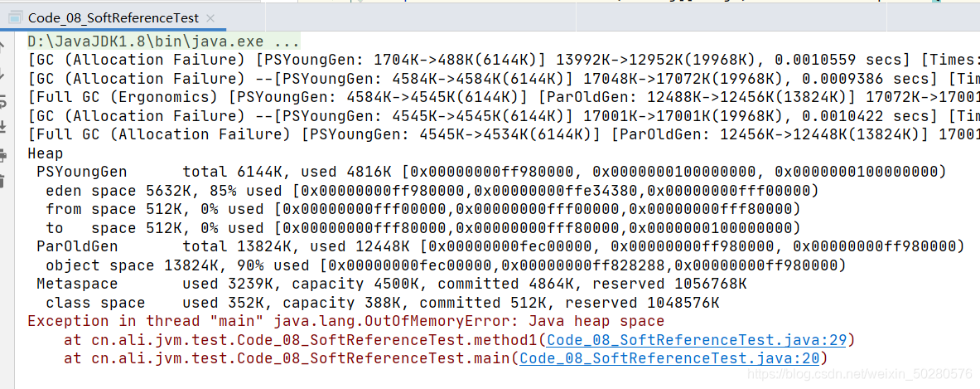Viewport: 980px width, 389px height.
Task: Click the class space used 352K line
Action: pyautogui.click(x=383, y=304)
